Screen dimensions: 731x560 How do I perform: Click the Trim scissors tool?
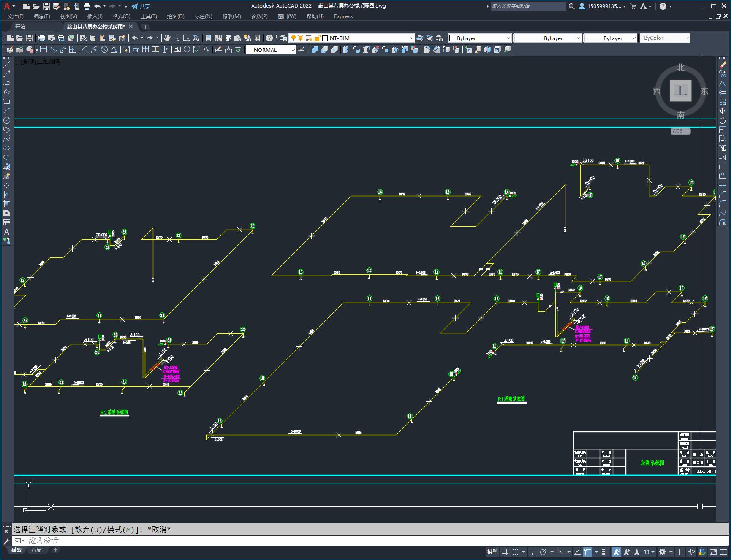click(723, 148)
